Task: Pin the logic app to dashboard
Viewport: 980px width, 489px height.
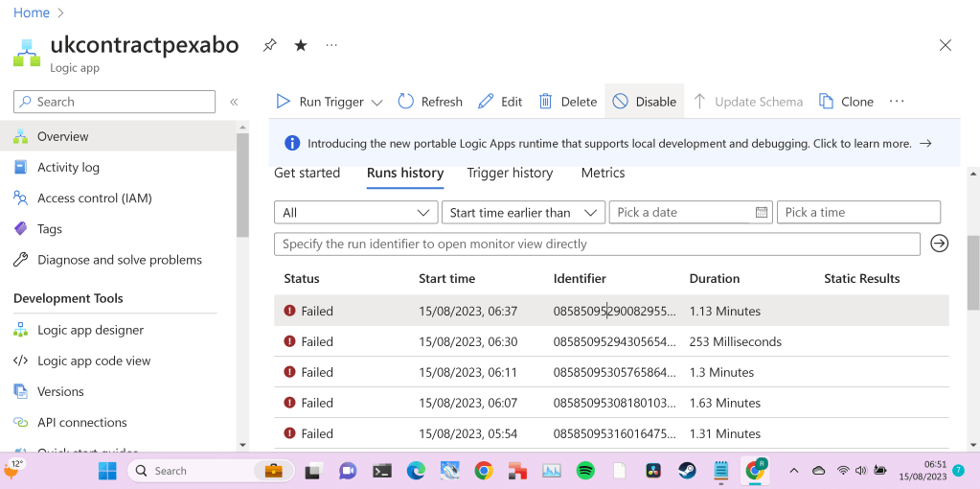Action: coord(269,46)
